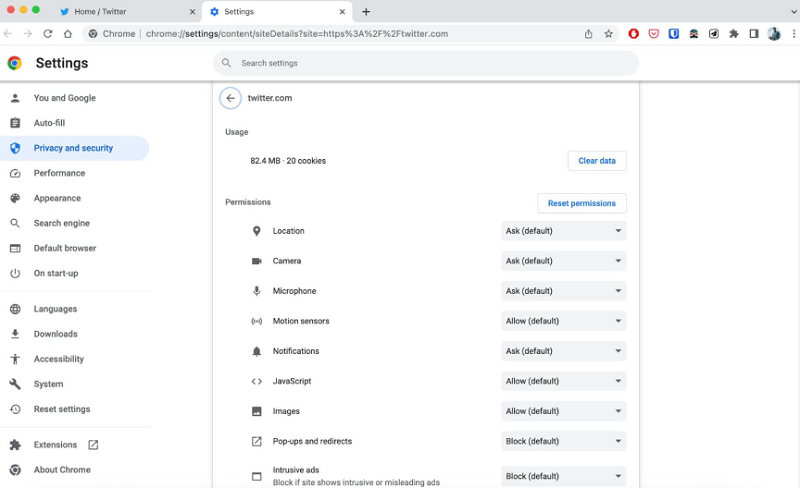This screenshot has height=488, width=800.
Task: Open Accessibility settings section
Action: click(x=74, y=359)
